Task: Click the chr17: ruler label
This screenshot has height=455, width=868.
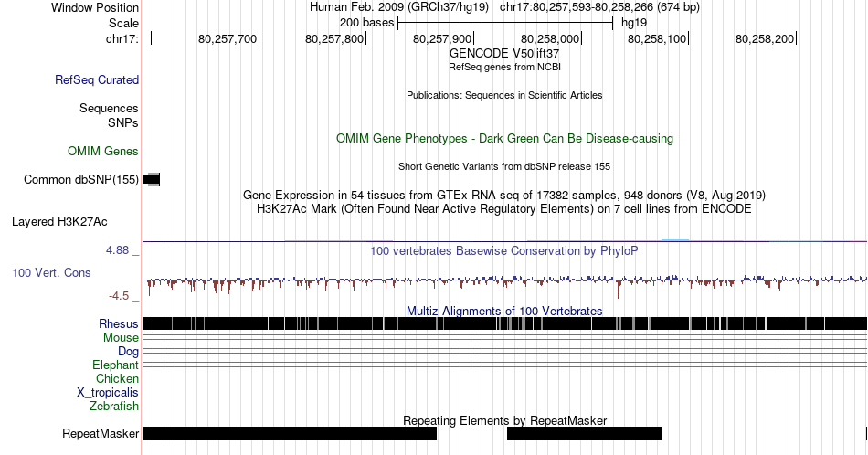Action: coord(122,38)
